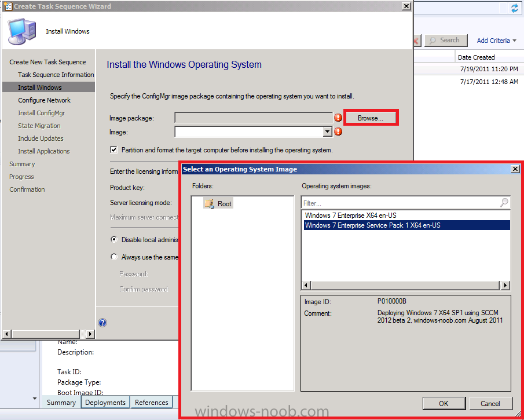The height and width of the screenshot is (420, 524).
Task: Click the Confirmation step in wizard sidebar
Action: [x=27, y=189]
